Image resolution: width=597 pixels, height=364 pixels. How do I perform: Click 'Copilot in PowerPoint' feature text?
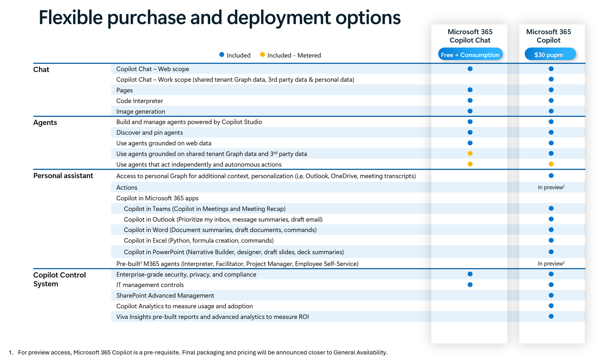pos(234,252)
